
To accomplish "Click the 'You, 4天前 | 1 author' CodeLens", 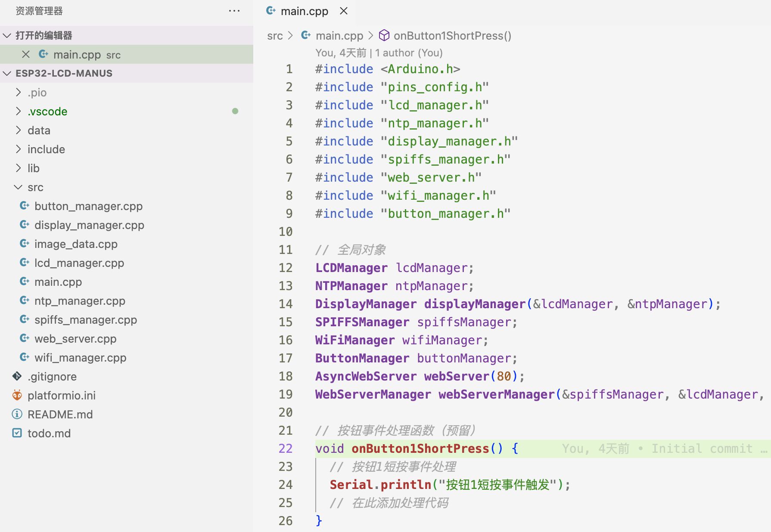I will pyautogui.click(x=379, y=53).
